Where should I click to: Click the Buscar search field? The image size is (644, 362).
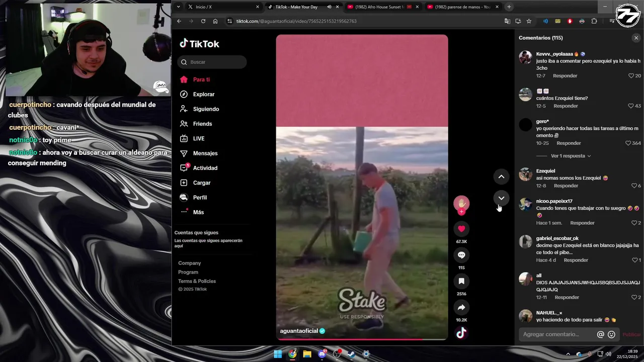(x=212, y=62)
